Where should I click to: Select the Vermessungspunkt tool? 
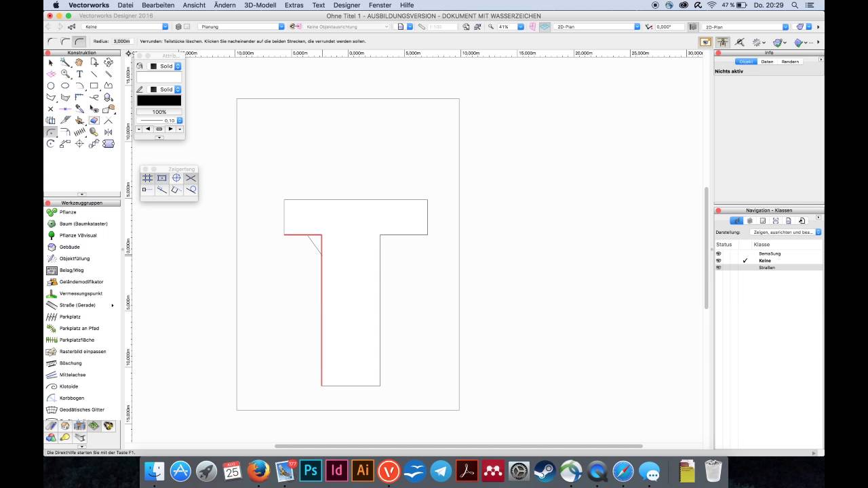(80, 293)
